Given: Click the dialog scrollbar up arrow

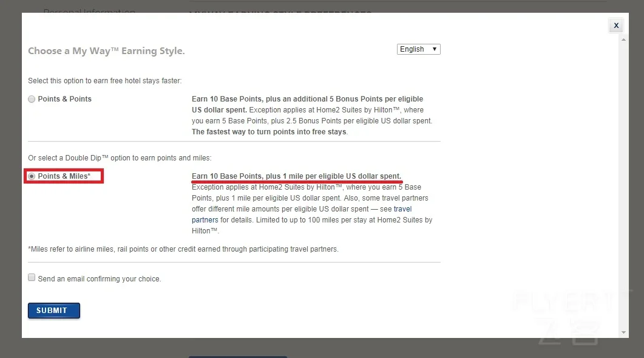Looking at the screenshot, I should pos(623,40).
